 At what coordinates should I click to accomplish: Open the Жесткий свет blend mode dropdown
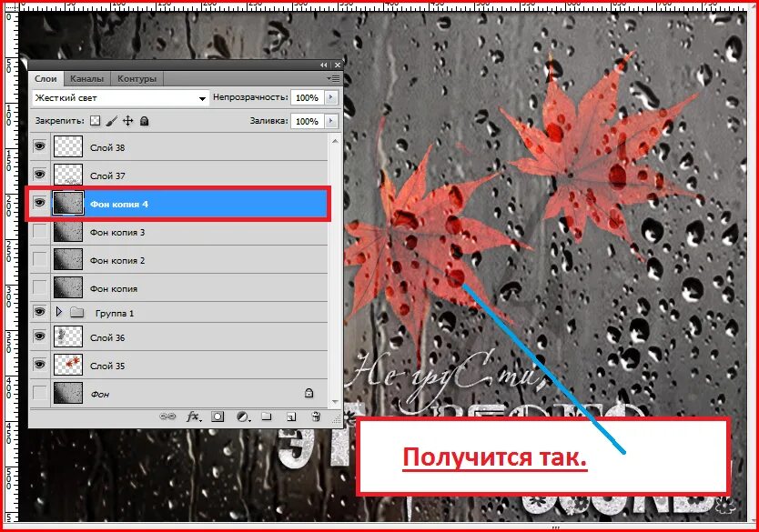click(x=120, y=98)
